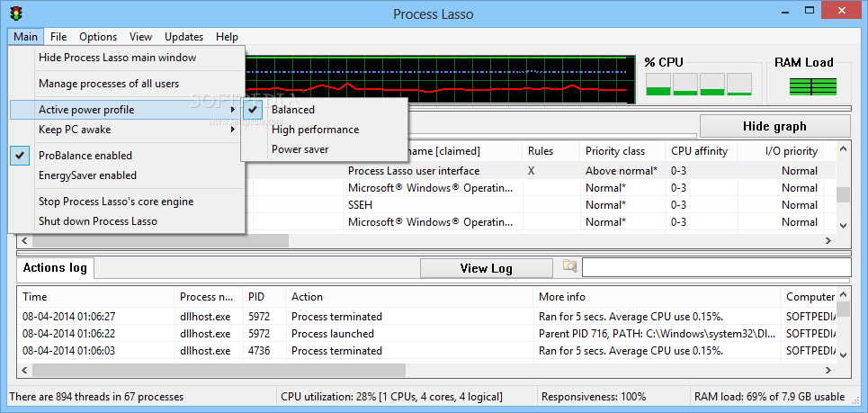Expand the Active power profile submenu

point(128,110)
